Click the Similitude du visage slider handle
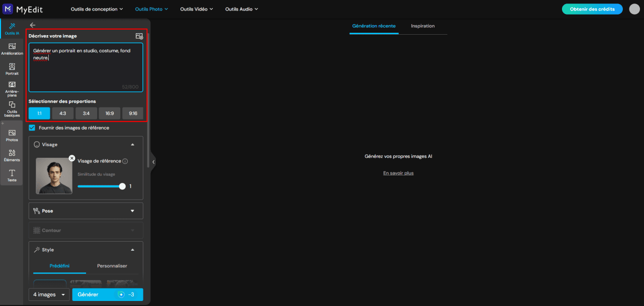Viewport: 644px width, 306px height. point(122,186)
